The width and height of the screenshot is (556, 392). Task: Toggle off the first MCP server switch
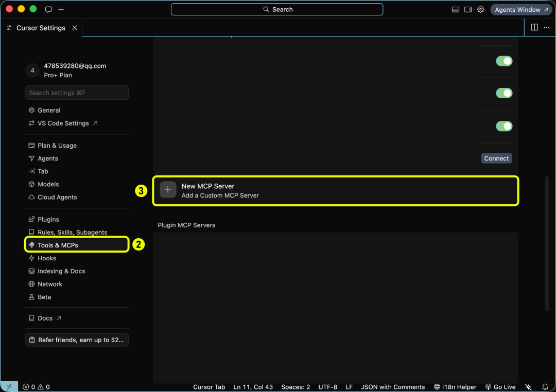[504, 61]
